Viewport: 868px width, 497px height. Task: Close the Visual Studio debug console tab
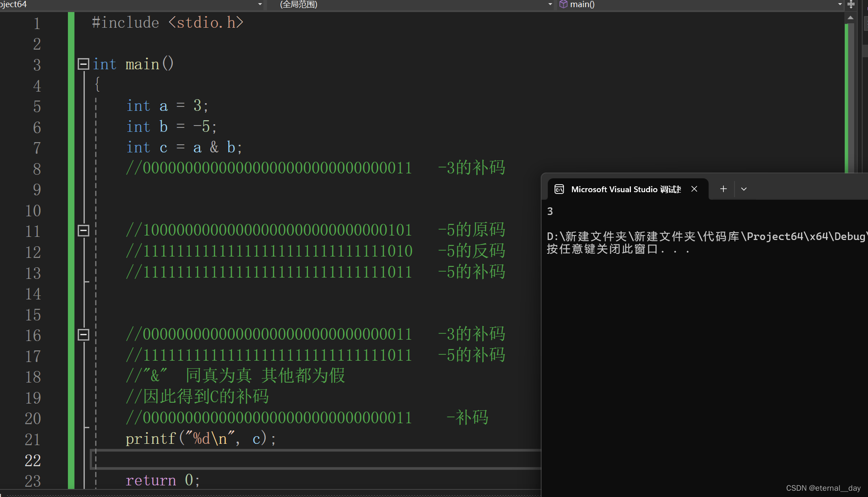tap(694, 189)
